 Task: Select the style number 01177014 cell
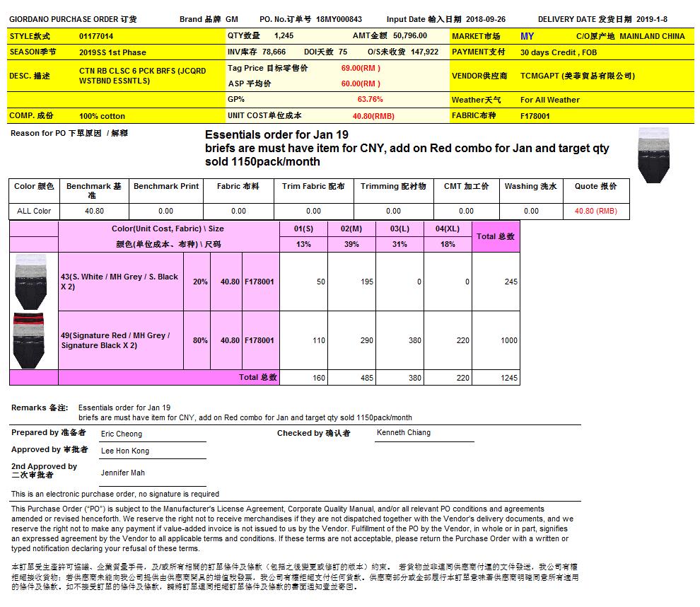click(x=96, y=36)
